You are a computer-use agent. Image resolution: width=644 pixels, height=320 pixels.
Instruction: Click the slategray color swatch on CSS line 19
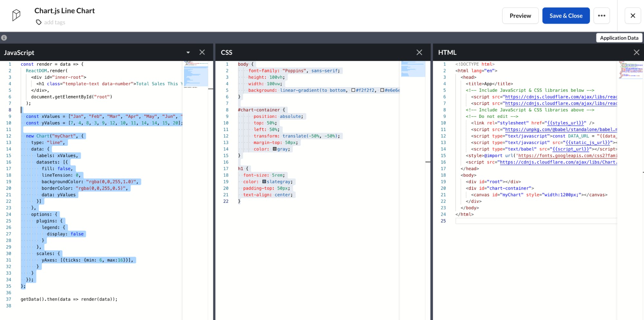[x=264, y=182]
